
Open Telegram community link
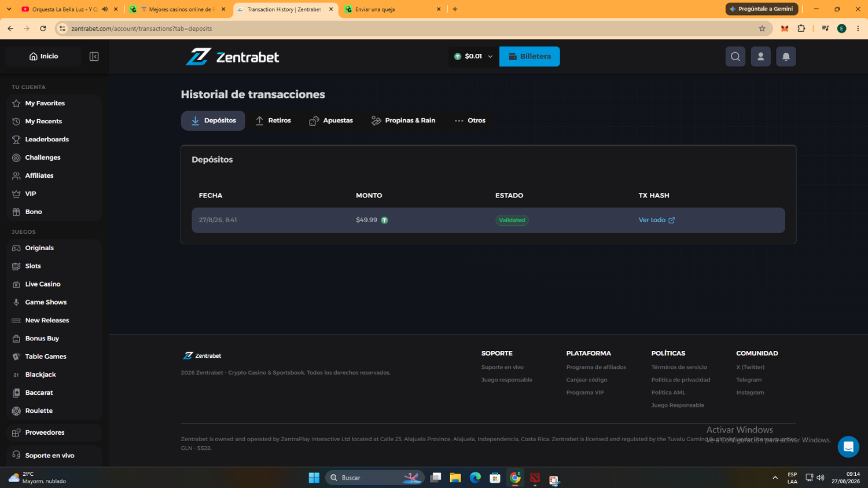749,380
